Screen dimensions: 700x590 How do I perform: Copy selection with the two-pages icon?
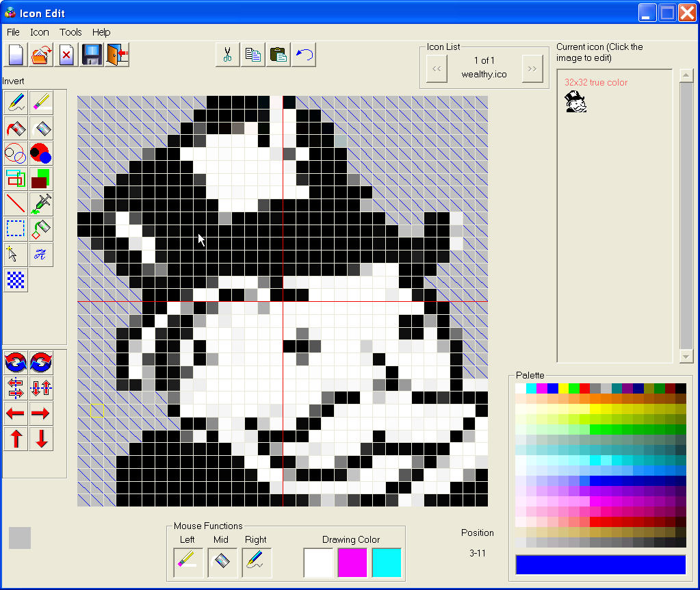point(252,55)
